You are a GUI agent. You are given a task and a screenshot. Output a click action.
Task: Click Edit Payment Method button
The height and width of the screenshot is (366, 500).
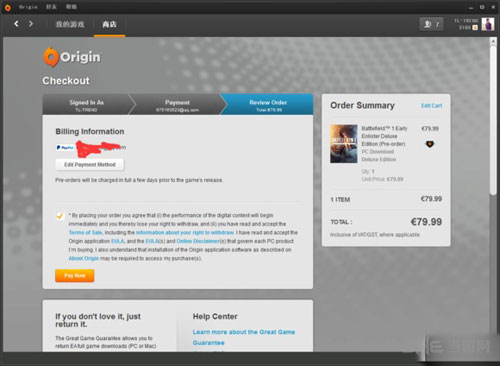[x=90, y=164]
